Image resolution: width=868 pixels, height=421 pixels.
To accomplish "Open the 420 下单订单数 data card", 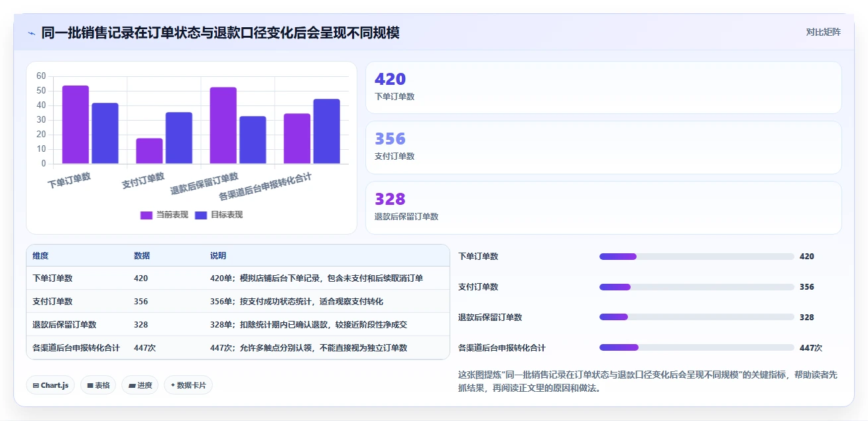I will [x=603, y=88].
